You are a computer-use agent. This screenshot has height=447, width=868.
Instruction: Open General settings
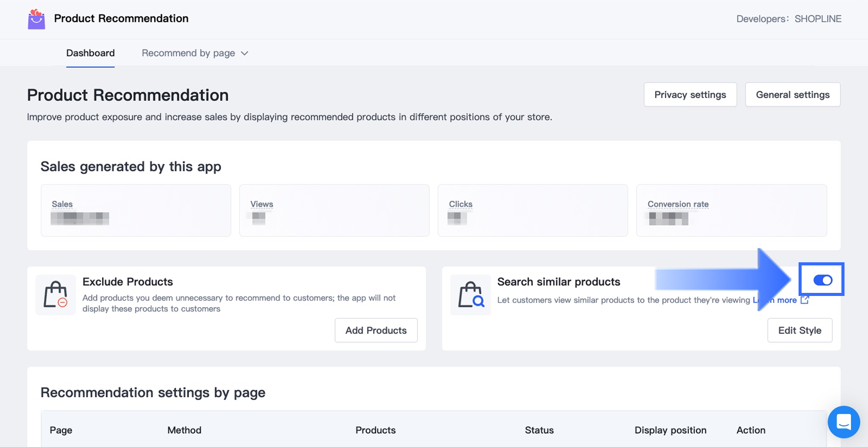[792, 94]
